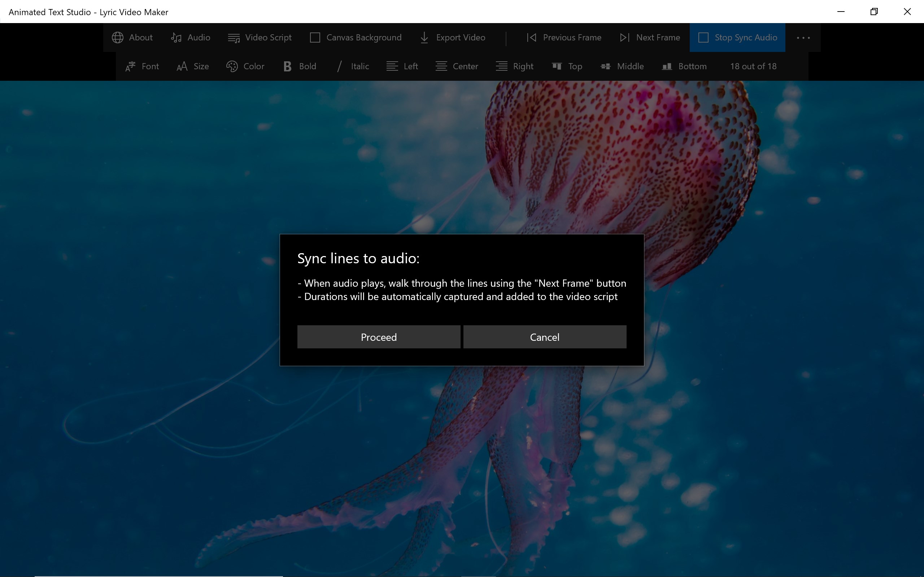
Task: Click the About globe icon
Action: (118, 38)
